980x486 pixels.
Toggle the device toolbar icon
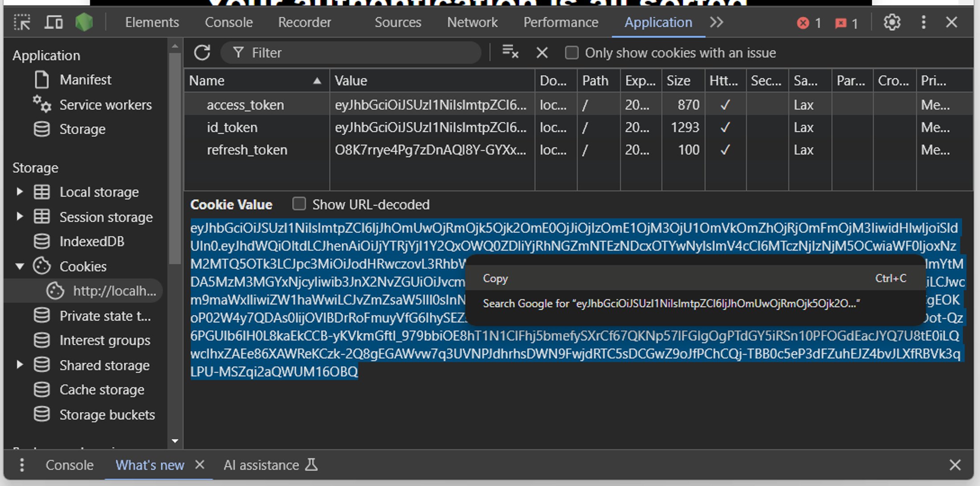(x=53, y=22)
